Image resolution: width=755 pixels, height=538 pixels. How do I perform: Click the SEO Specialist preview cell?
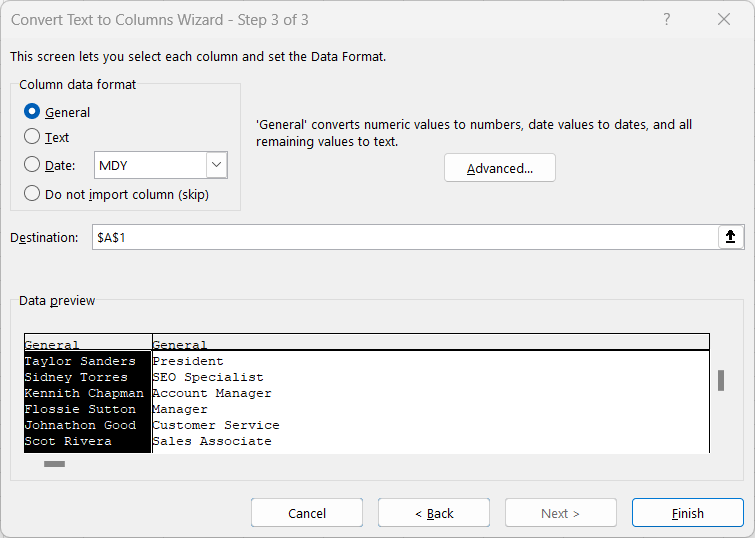click(208, 377)
